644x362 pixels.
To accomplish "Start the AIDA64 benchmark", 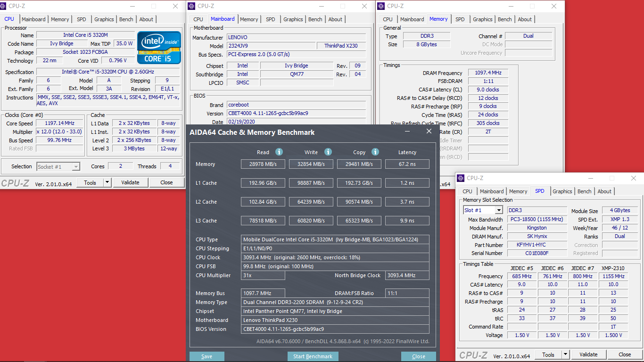I will pos(313,356).
